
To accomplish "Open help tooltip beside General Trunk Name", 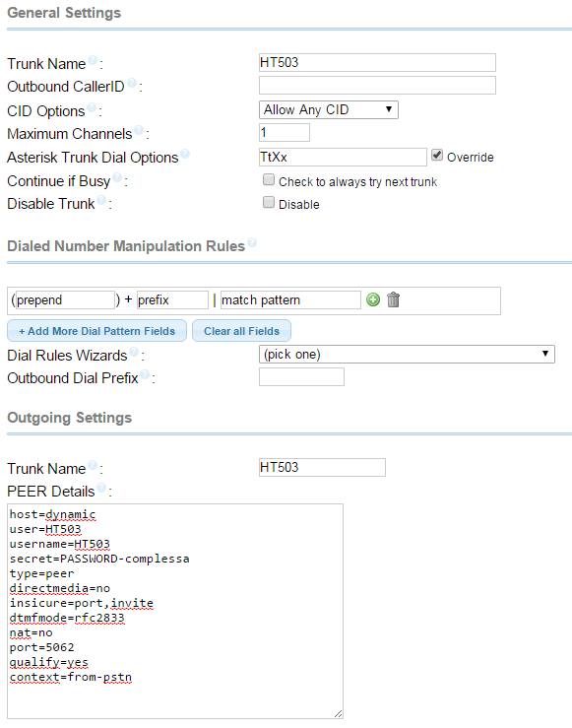I will (93, 60).
